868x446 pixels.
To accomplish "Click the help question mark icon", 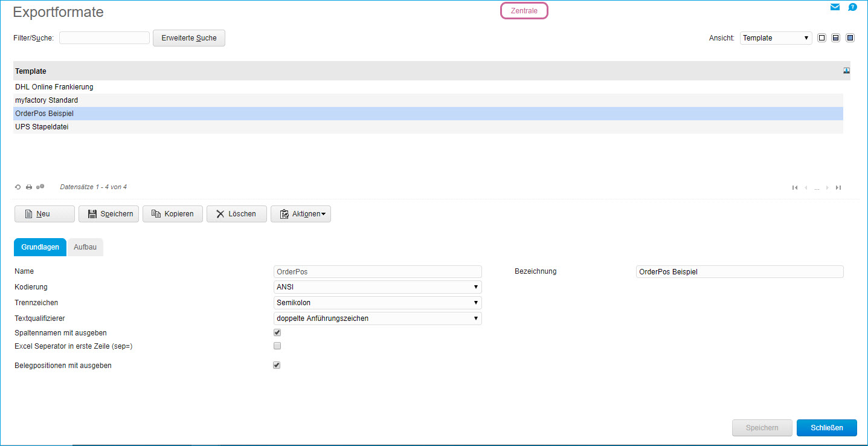I will pos(852,7).
